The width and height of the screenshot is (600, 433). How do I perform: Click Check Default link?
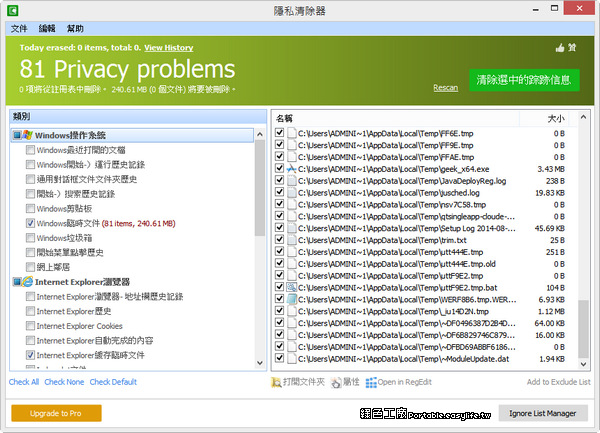(113, 382)
